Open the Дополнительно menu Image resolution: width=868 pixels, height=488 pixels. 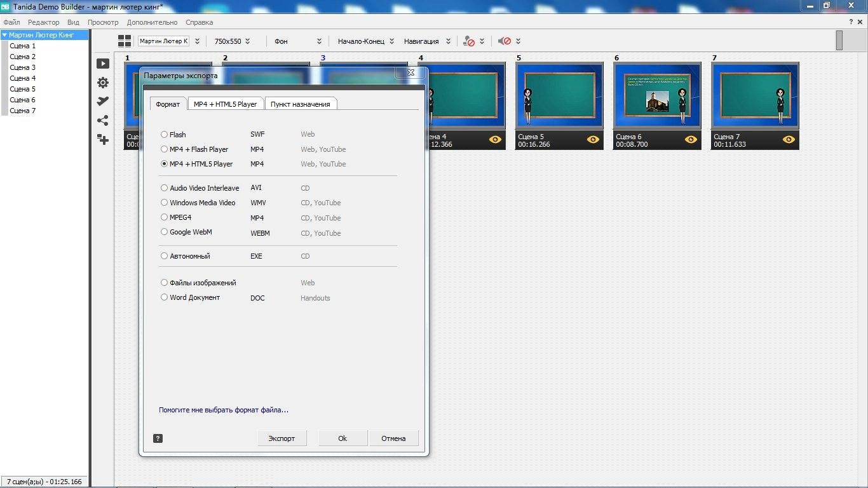click(x=152, y=22)
